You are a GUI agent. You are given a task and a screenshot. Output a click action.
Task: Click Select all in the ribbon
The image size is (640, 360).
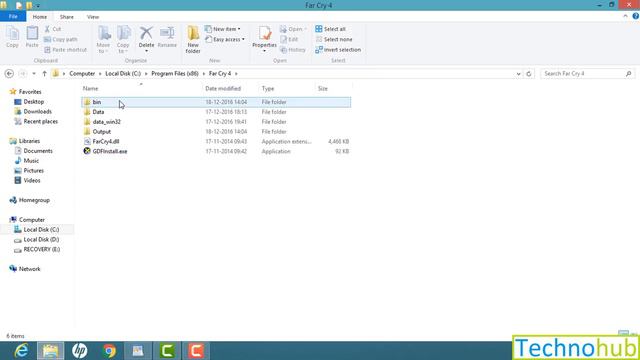tap(331, 29)
